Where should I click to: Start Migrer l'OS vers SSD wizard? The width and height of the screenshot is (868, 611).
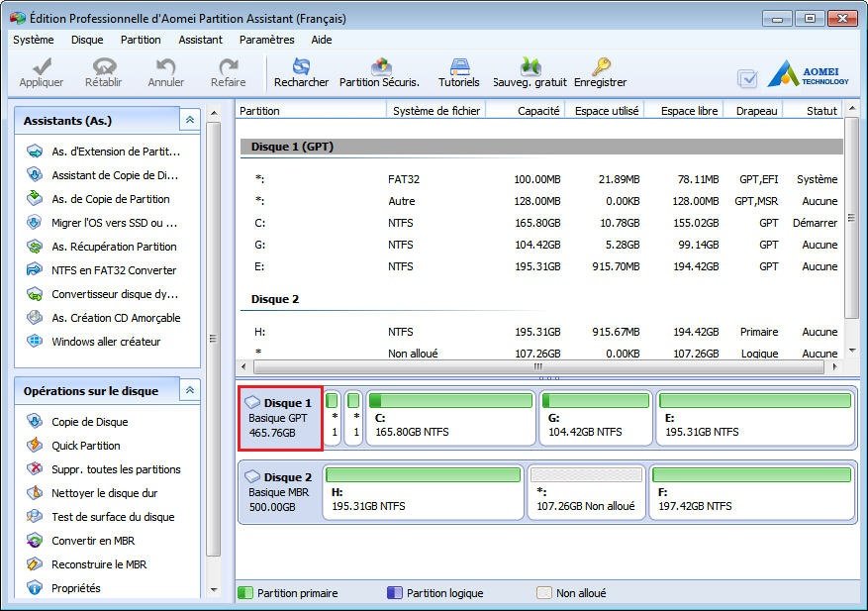102,223
